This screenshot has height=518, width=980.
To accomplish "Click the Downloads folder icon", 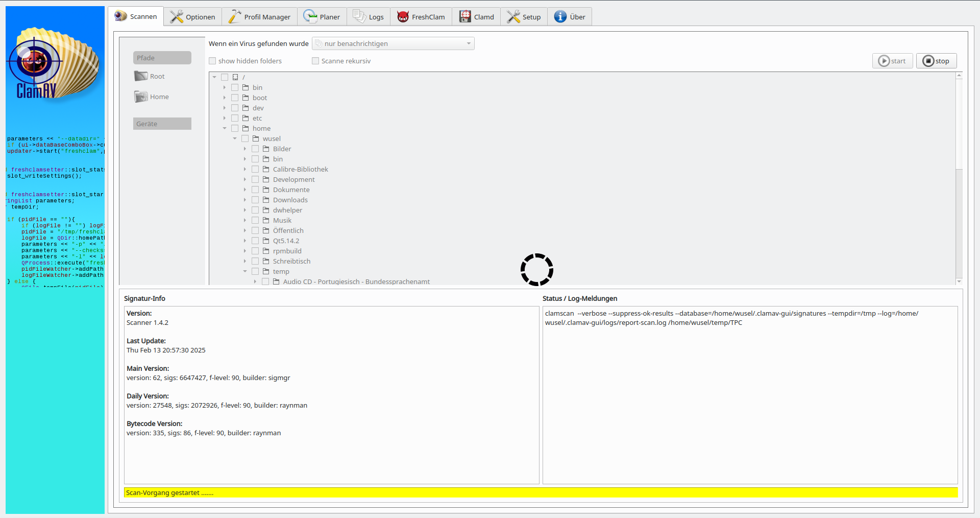I will pyautogui.click(x=266, y=200).
